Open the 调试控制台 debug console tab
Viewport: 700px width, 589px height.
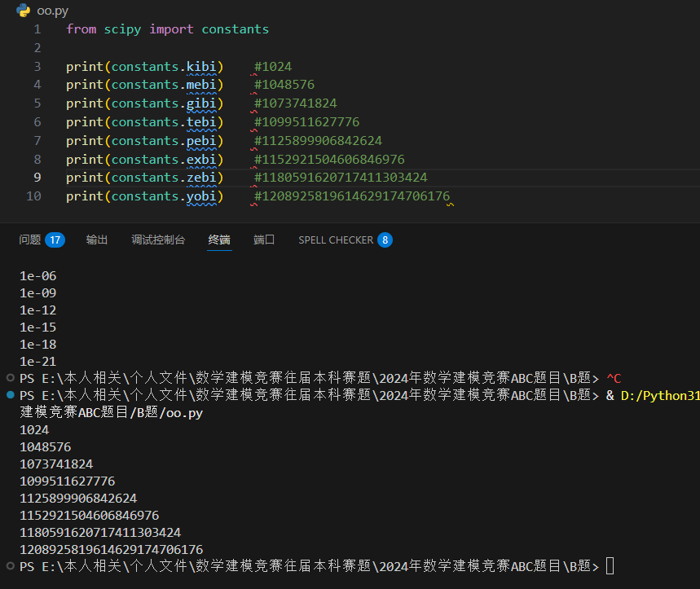[158, 240]
